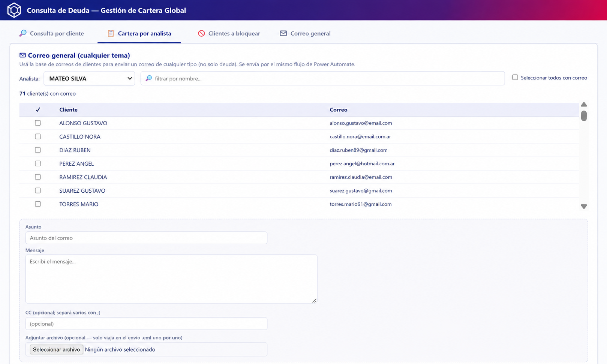
Task: Click the client list scroll up arrow
Action: point(584,105)
